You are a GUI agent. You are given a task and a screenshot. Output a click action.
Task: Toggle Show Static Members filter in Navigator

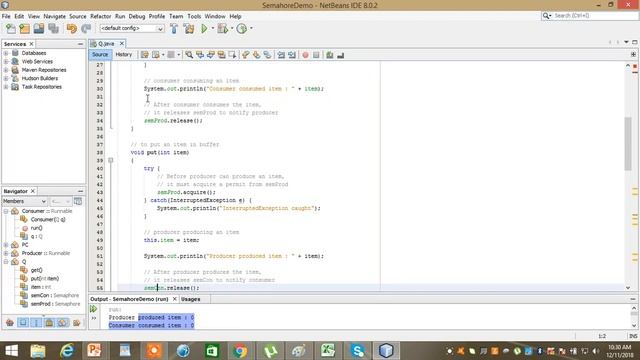click(x=36, y=323)
